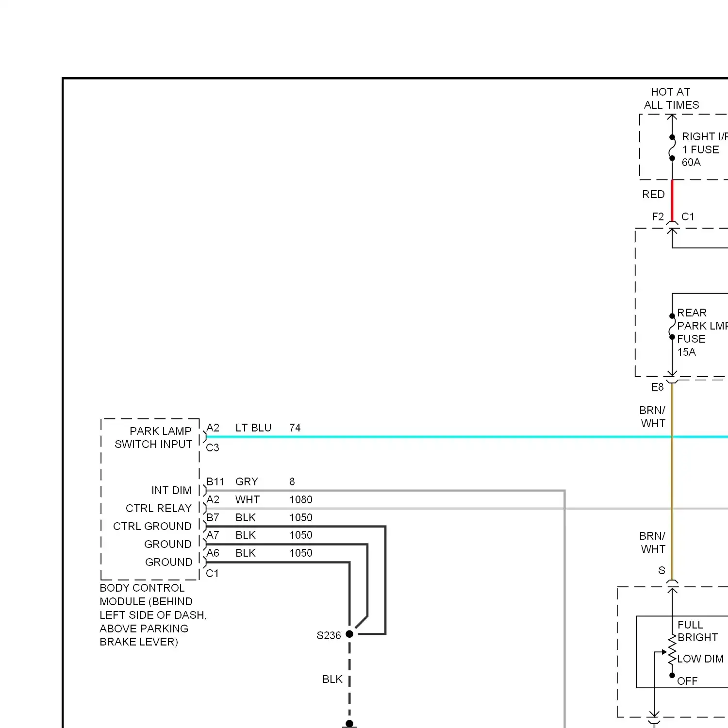Select the CTRL GROUND module label

pos(152,527)
